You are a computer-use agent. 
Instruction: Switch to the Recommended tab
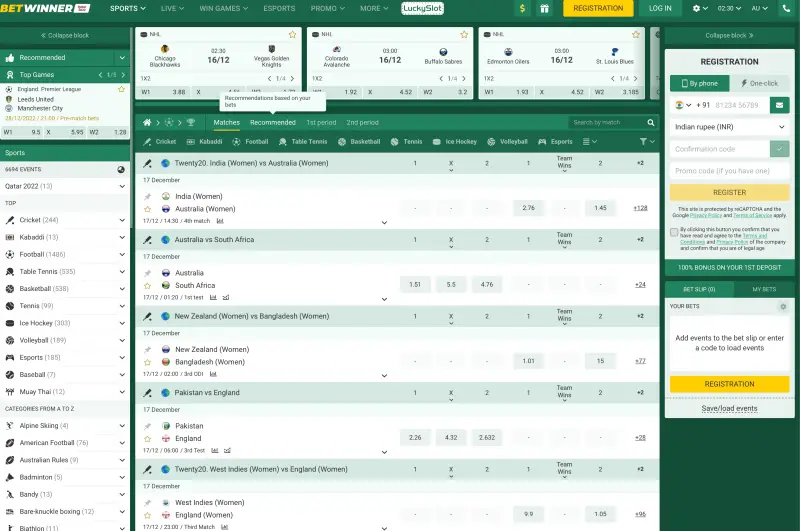(x=272, y=122)
